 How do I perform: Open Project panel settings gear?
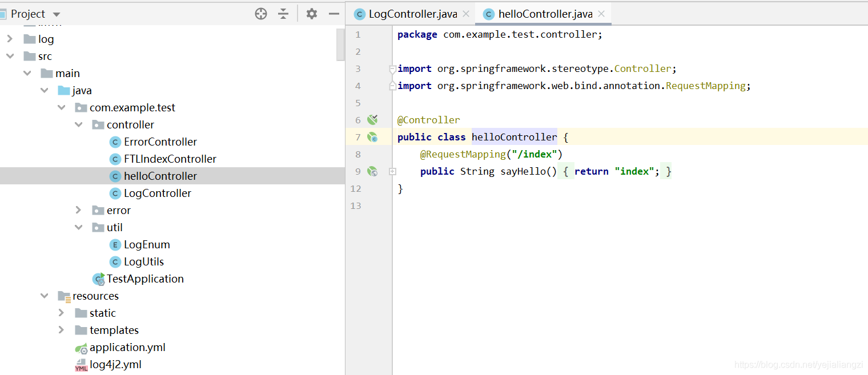point(311,14)
